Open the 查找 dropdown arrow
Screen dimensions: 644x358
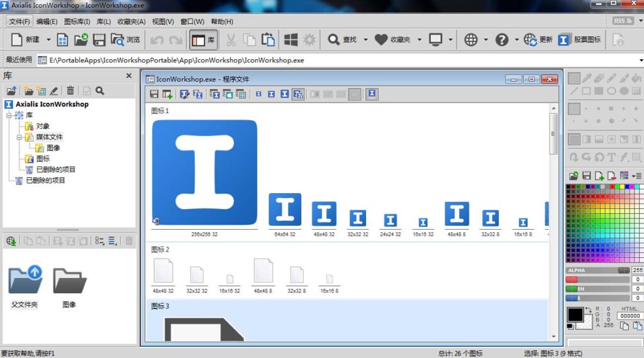tap(365, 40)
